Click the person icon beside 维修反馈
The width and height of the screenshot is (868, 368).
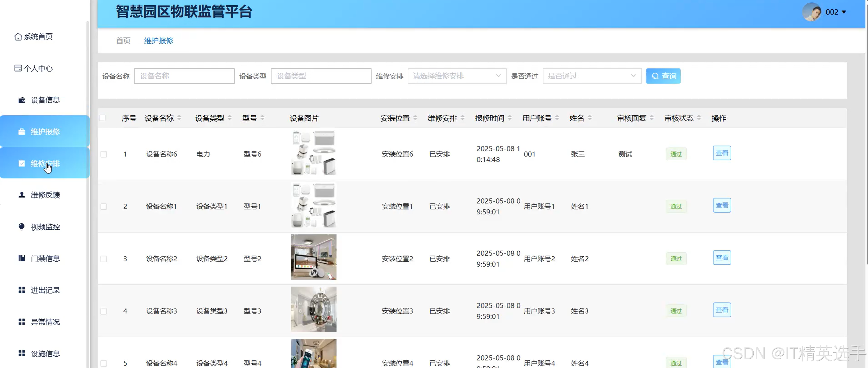click(x=22, y=195)
